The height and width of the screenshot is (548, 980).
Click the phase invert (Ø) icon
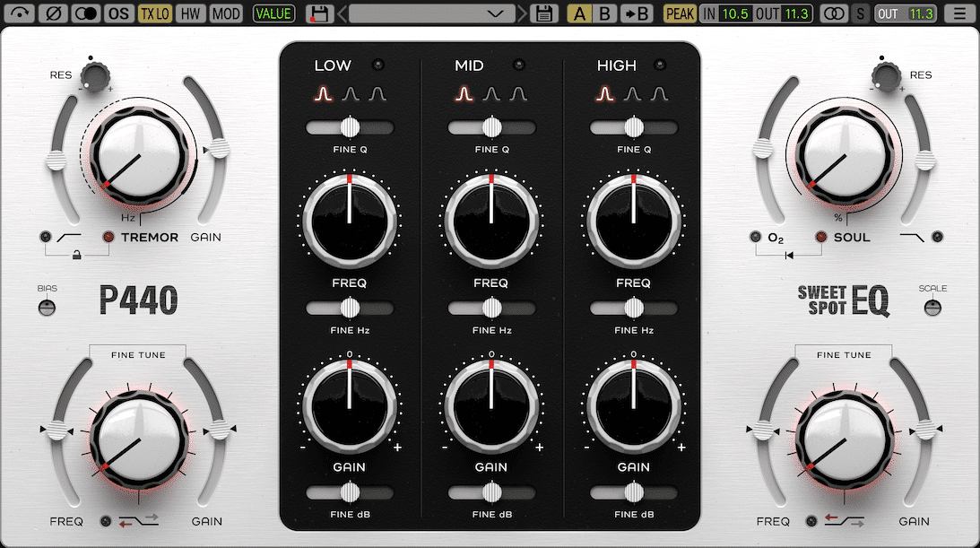[55, 13]
